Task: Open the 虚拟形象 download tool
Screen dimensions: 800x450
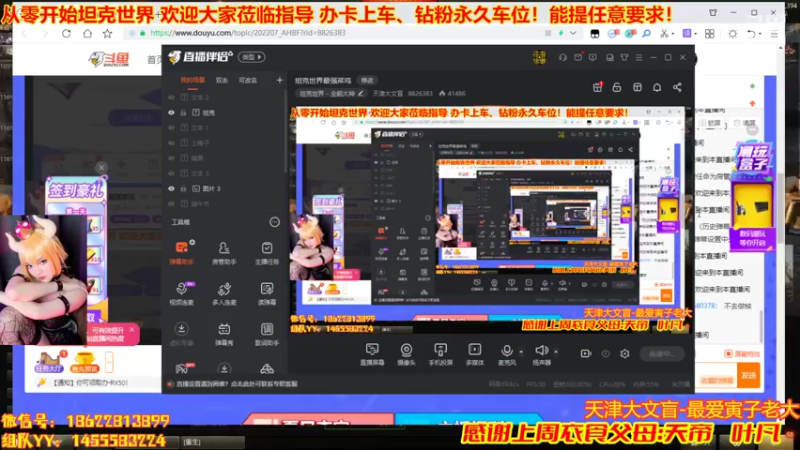Action: click(182, 334)
